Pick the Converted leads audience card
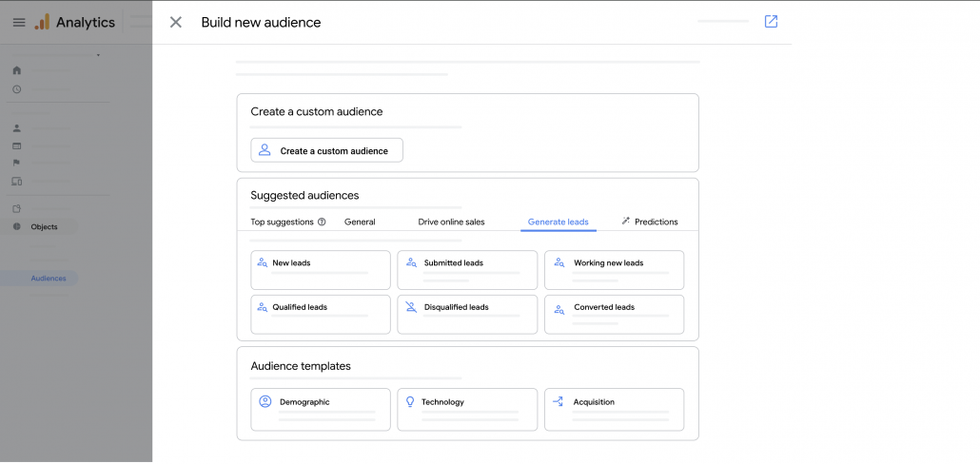 [x=614, y=315]
